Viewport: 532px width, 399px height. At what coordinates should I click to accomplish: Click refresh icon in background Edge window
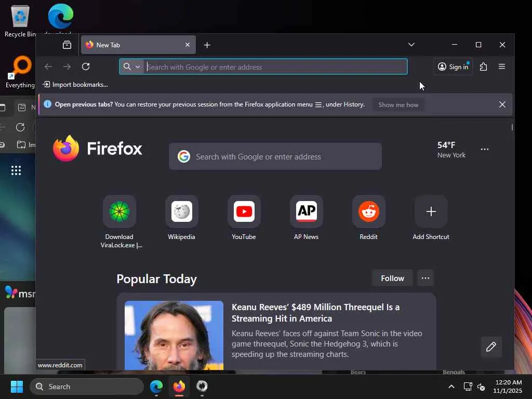pos(20,127)
